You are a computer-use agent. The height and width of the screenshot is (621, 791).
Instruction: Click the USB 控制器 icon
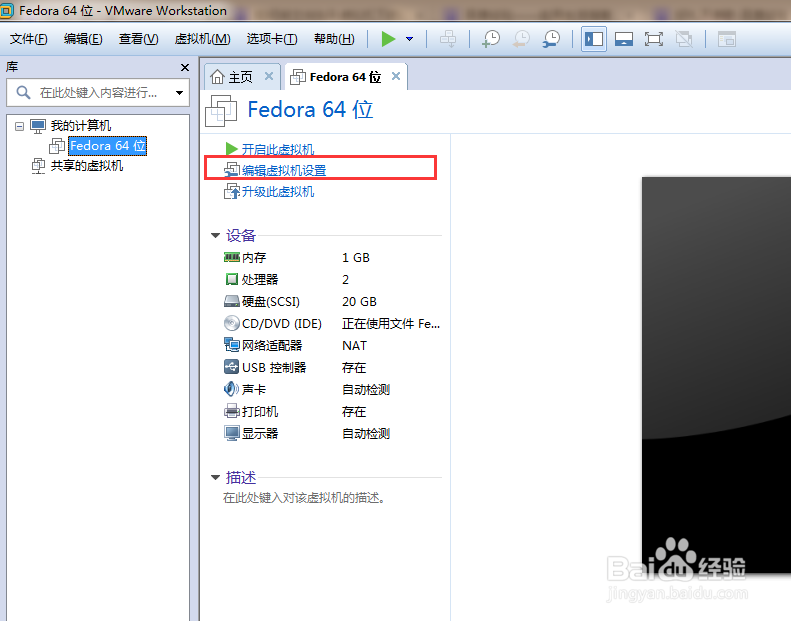tap(232, 367)
